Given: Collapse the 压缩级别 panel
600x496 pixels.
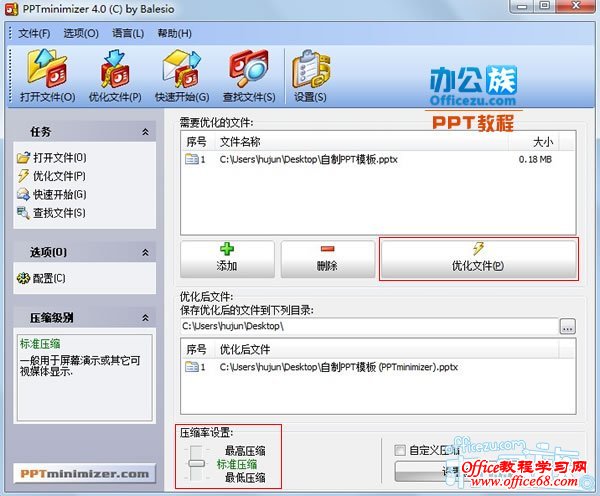Looking at the screenshot, I should (145, 318).
